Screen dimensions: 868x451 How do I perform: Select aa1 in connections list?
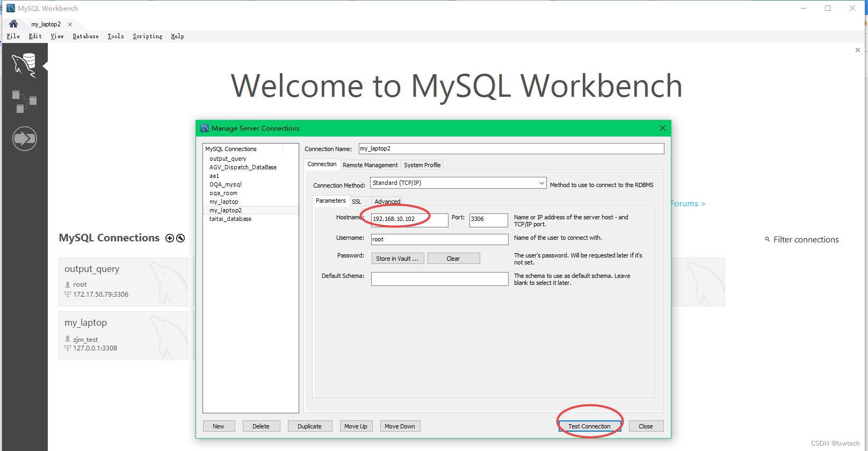click(214, 176)
